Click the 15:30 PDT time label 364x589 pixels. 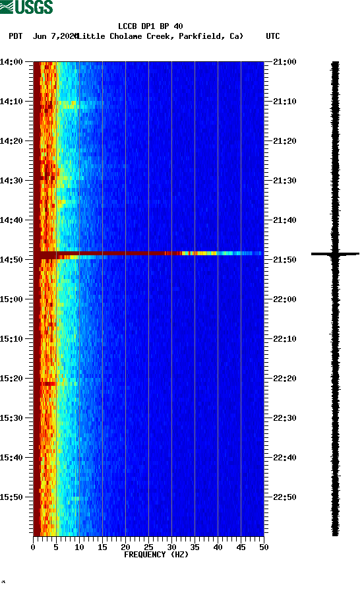(12, 418)
